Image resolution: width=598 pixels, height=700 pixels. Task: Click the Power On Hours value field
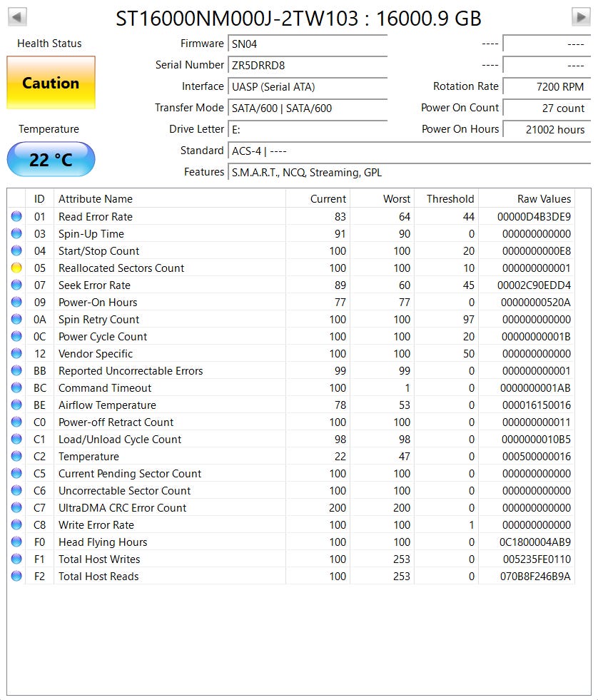546,130
